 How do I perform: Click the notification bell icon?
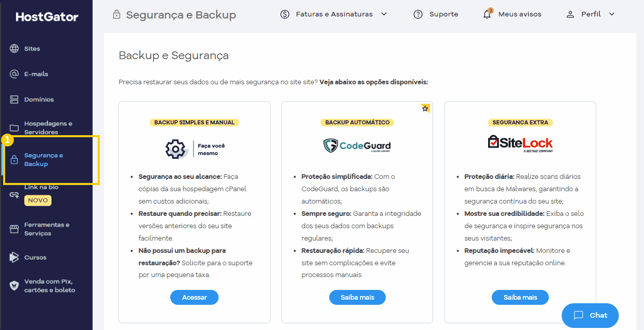click(487, 14)
